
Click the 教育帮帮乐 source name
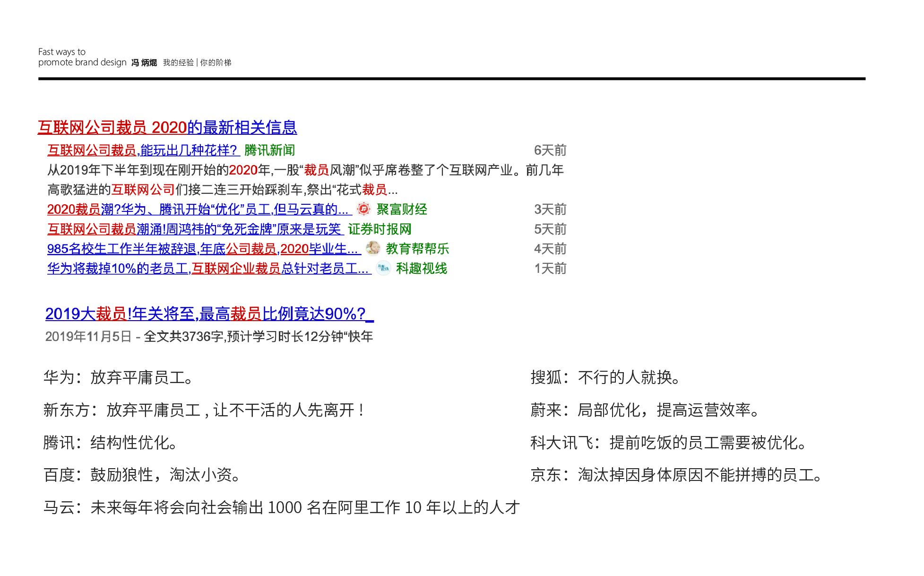point(417,249)
